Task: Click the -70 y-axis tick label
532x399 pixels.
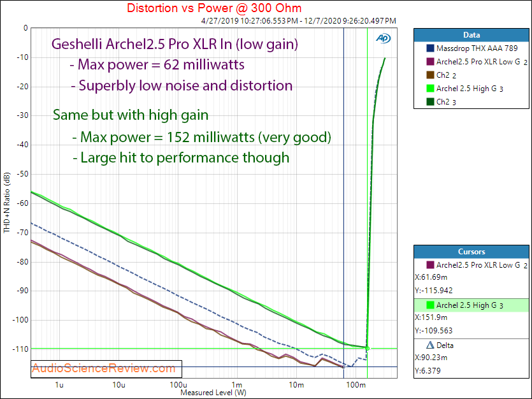Action: 22,233
